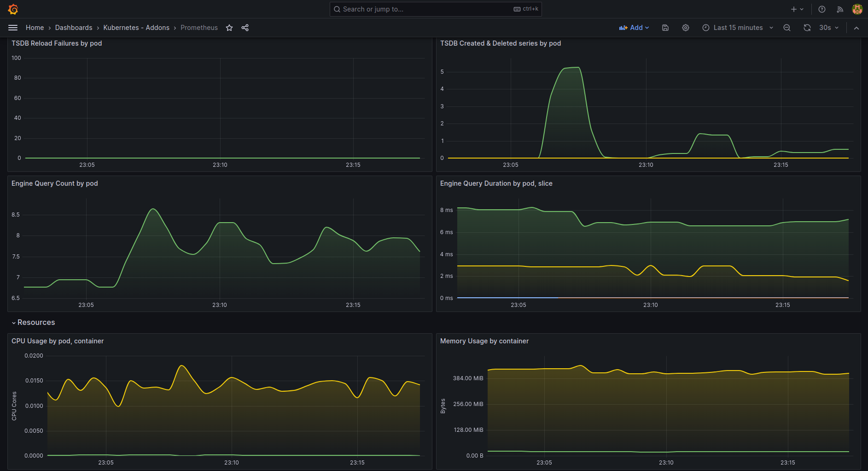This screenshot has width=868, height=471.
Task: Click the 0.0200 axis label in CPU panel
Action: pos(34,356)
